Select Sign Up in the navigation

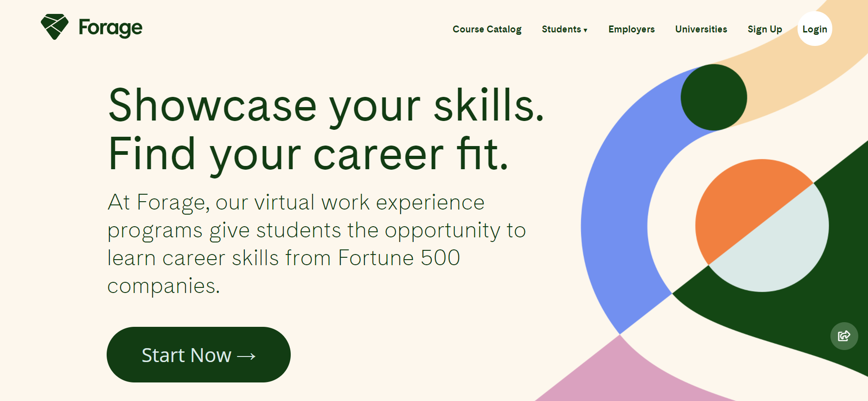click(x=765, y=29)
